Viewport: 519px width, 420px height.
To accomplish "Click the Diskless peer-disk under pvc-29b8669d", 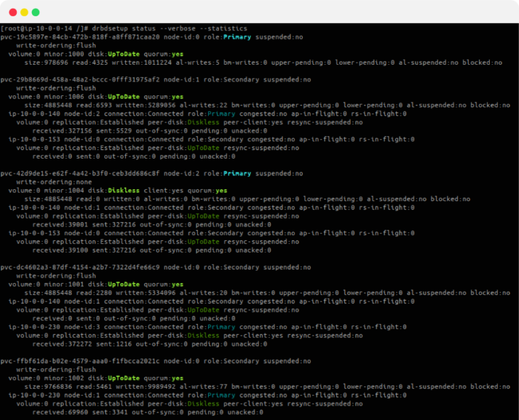I will pos(203,122).
